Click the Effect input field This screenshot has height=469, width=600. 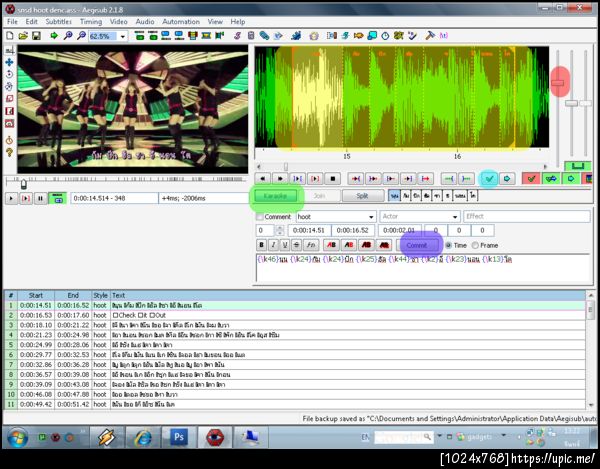coord(527,217)
